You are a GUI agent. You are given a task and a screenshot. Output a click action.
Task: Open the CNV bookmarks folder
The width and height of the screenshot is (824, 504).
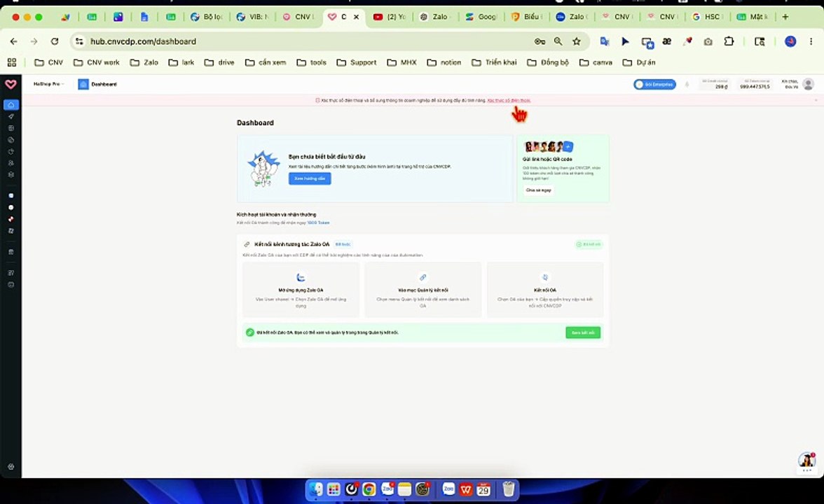[48, 62]
